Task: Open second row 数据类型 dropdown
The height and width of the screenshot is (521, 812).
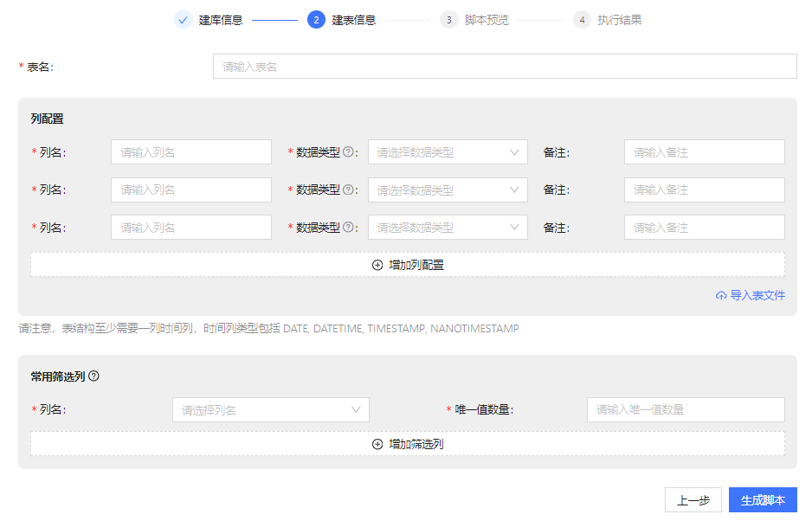Action: pos(448,190)
